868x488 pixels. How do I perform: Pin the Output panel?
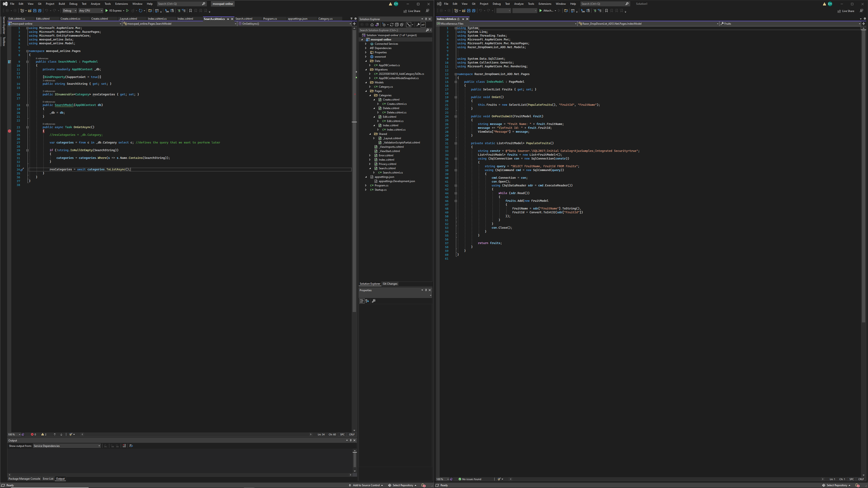click(350, 440)
